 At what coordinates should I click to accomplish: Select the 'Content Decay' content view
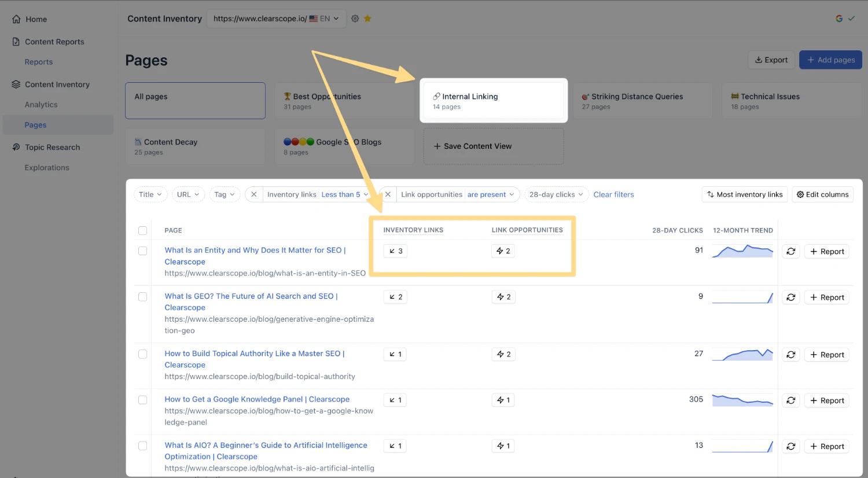(196, 146)
